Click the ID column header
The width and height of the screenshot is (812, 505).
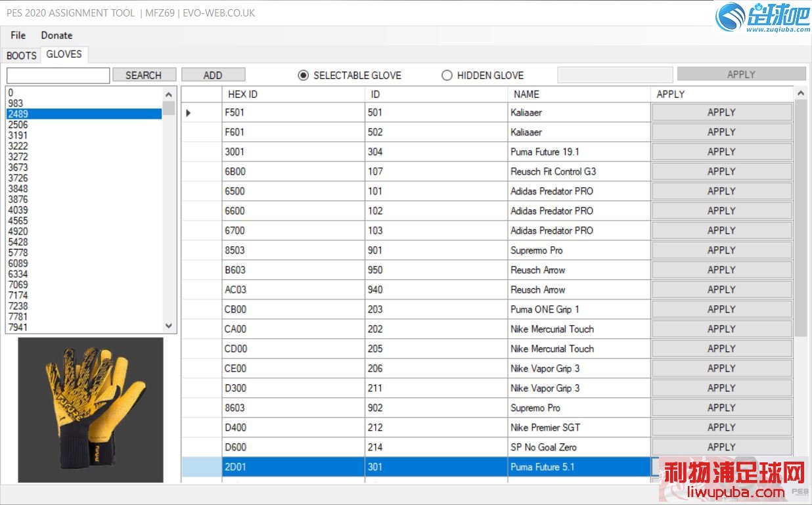(437, 94)
